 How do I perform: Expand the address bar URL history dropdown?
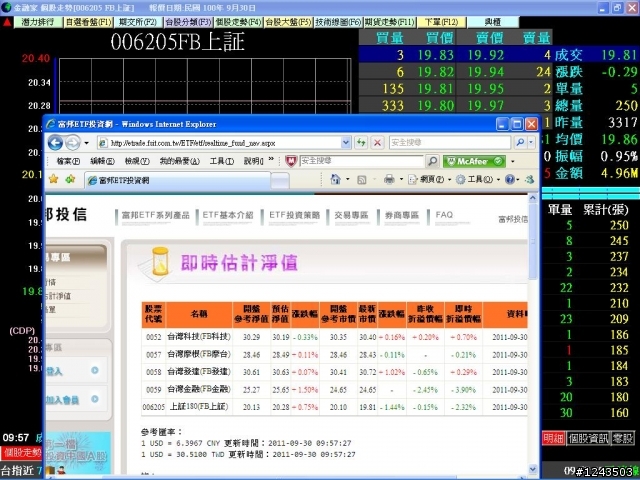tap(346, 142)
